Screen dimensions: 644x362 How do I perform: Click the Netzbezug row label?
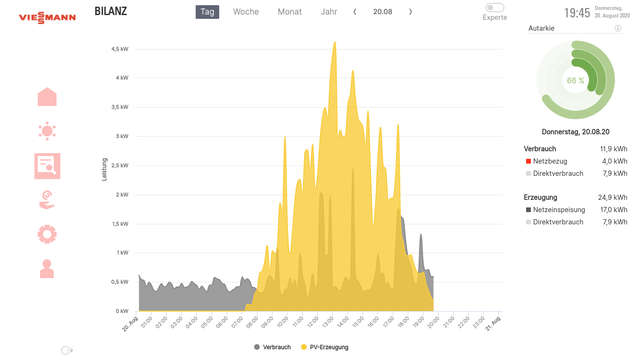[x=550, y=161]
